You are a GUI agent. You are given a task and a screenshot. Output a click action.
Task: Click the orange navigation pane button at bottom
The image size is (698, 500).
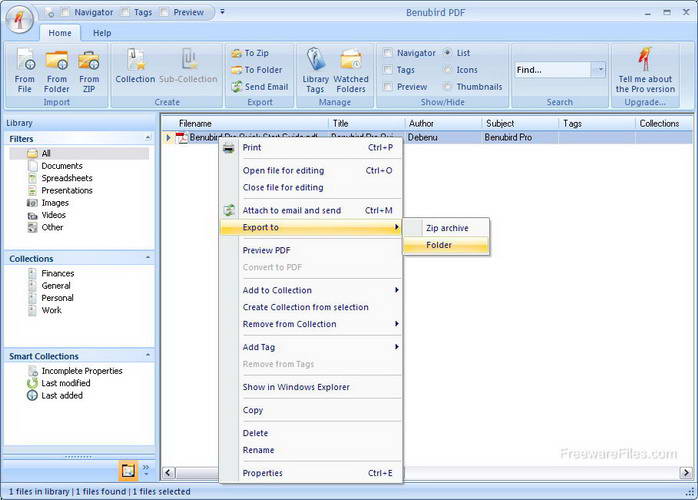(128, 471)
